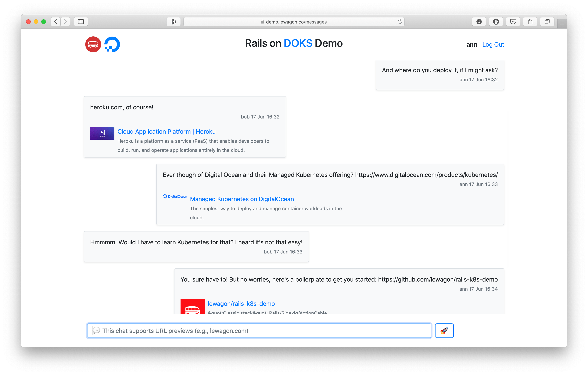Reload the page in address bar
Screen dimensions: 588x375
tap(400, 21)
